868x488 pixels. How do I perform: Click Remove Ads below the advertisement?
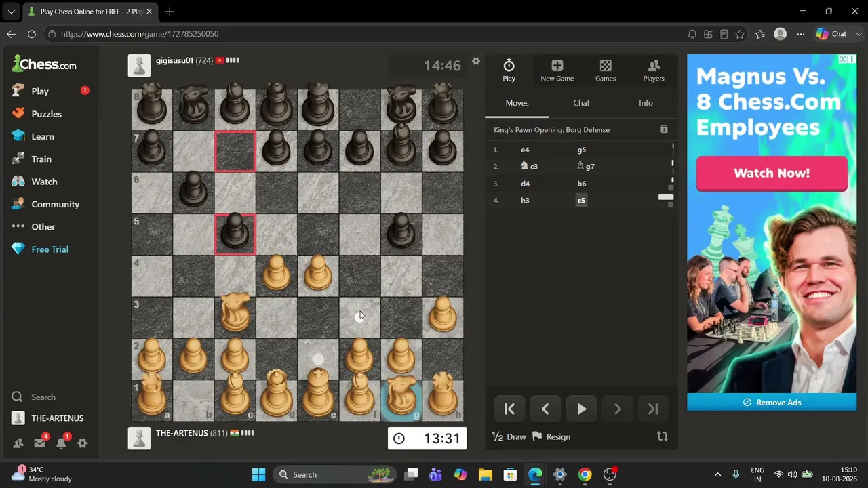click(772, 402)
